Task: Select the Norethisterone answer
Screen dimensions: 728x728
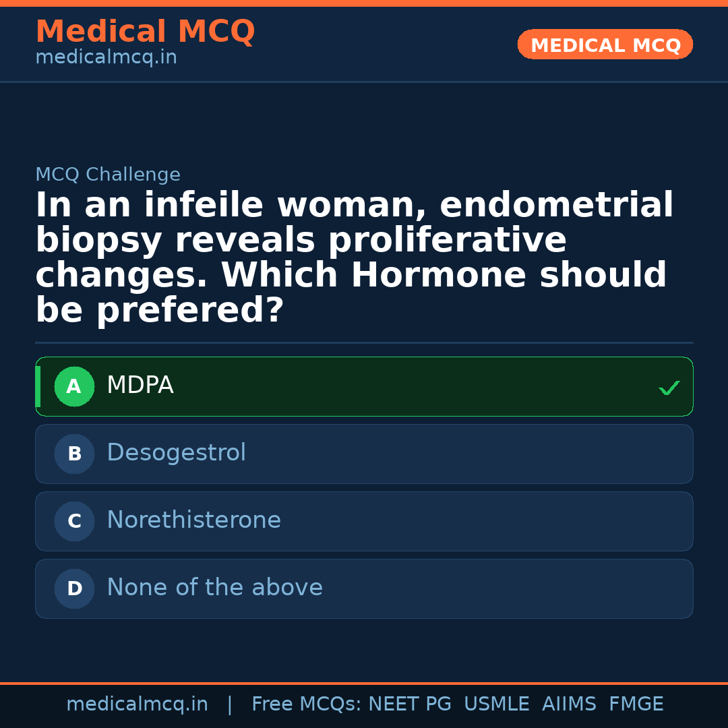Action: pyautogui.click(x=194, y=520)
